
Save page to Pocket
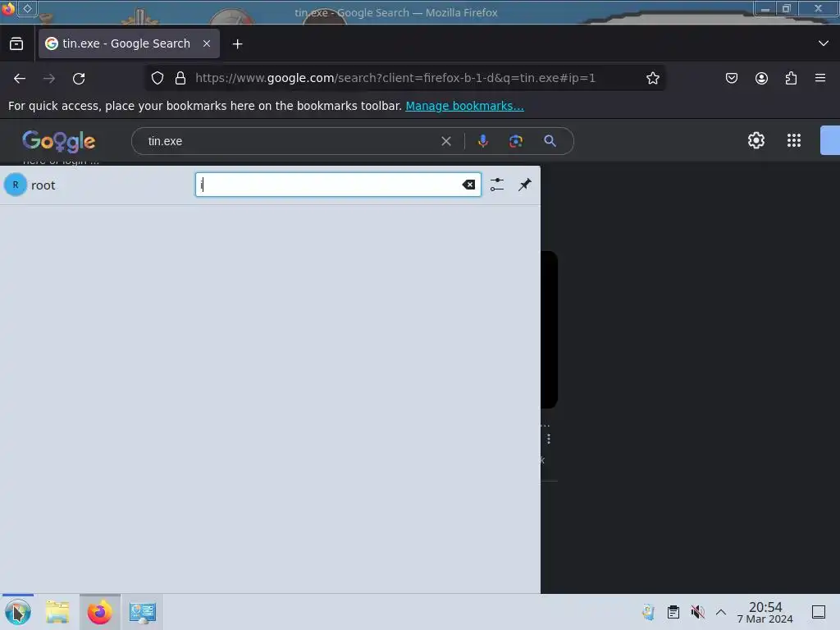(731, 78)
